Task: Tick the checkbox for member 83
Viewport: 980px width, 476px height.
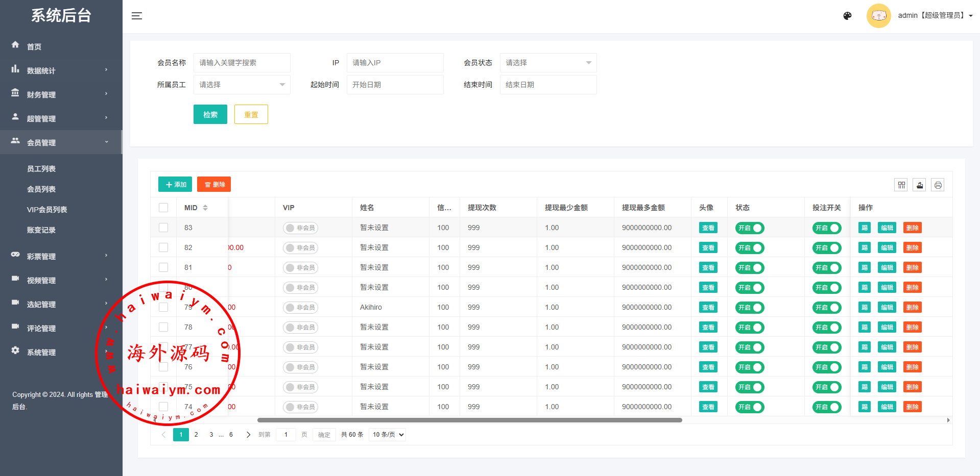Action: [x=163, y=228]
